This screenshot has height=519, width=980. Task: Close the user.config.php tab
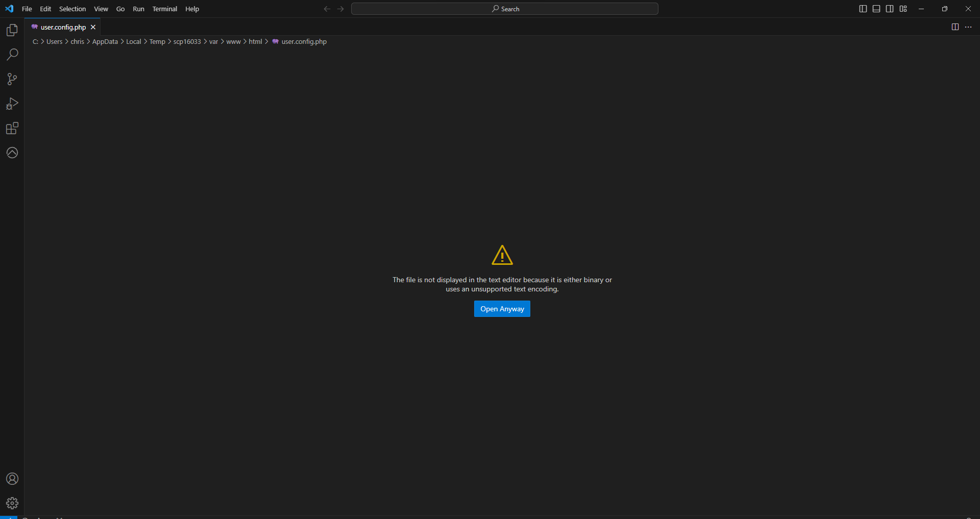(93, 27)
